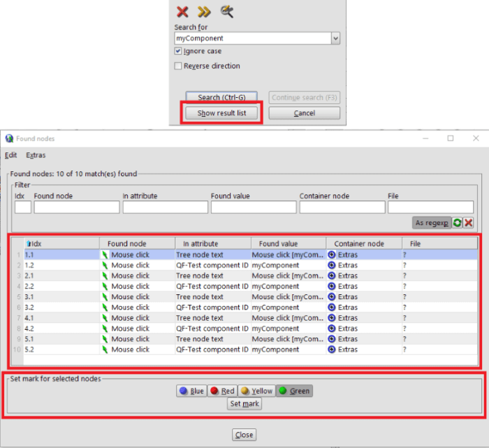489x448 pixels.
Task: Select result row with Idx 2.1
Action: click(251, 276)
